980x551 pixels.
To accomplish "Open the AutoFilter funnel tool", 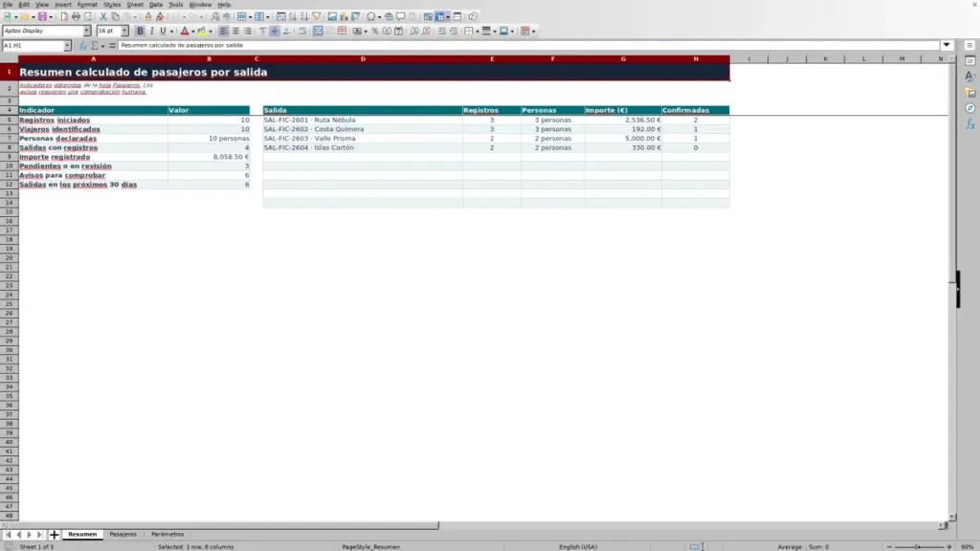I will coord(316,16).
